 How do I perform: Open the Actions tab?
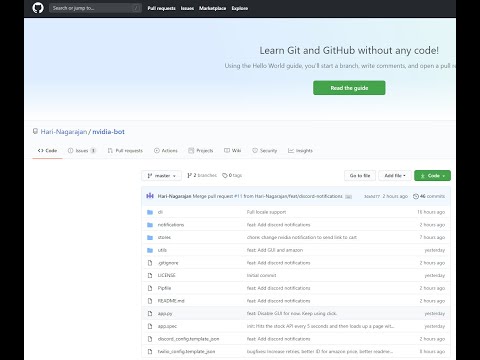point(166,151)
